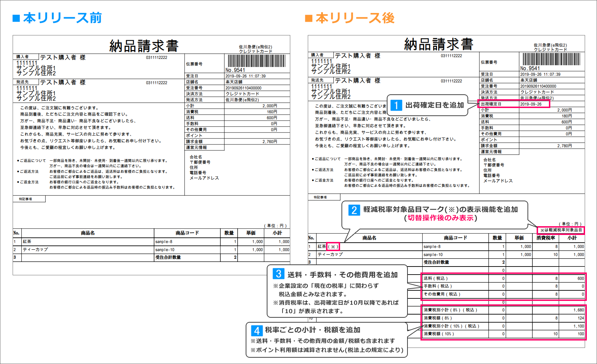Screen dimensions: 597x364
Task: Select the 納品請求書 title on after-release invoice
Action: 439,45
